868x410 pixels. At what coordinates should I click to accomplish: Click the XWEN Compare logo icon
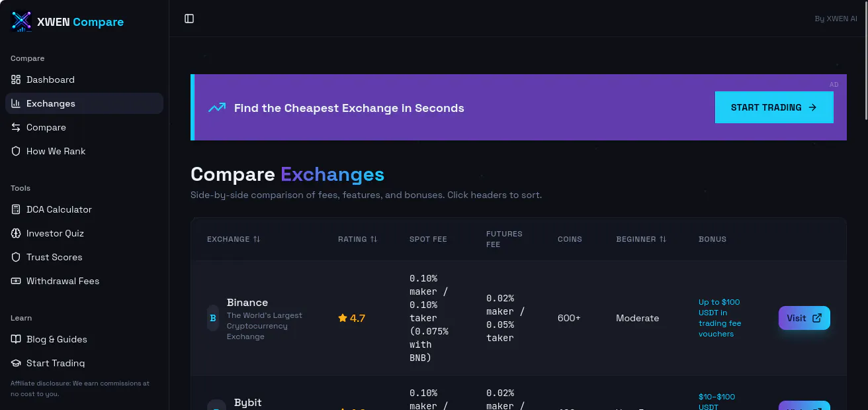tap(22, 21)
